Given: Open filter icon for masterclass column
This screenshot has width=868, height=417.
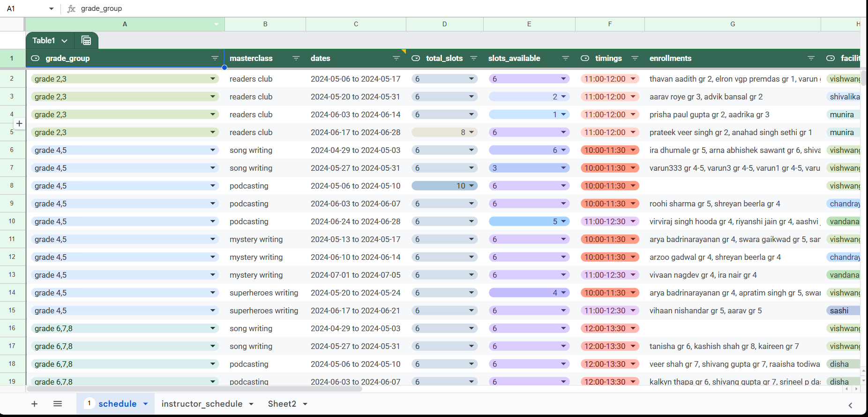Looking at the screenshot, I should 296,58.
